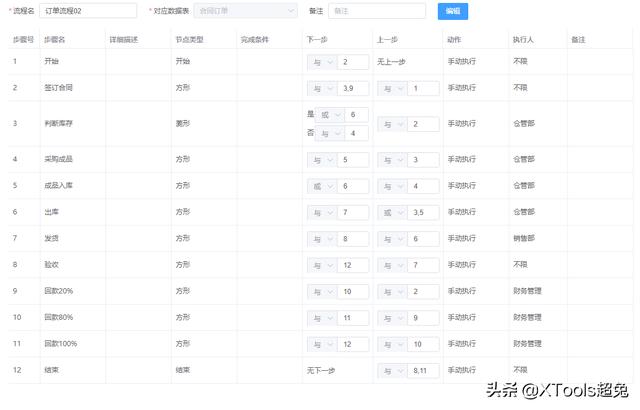Focus the 流程名 field containing 订单流程02
Screen dimensions: 640x410
pyautogui.click(x=88, y=11)
